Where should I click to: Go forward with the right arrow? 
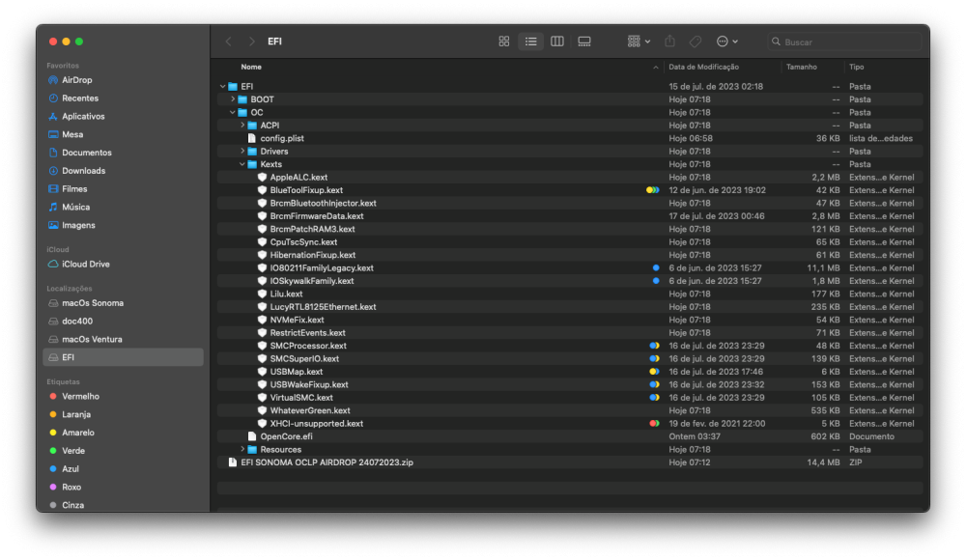point(251,42)
